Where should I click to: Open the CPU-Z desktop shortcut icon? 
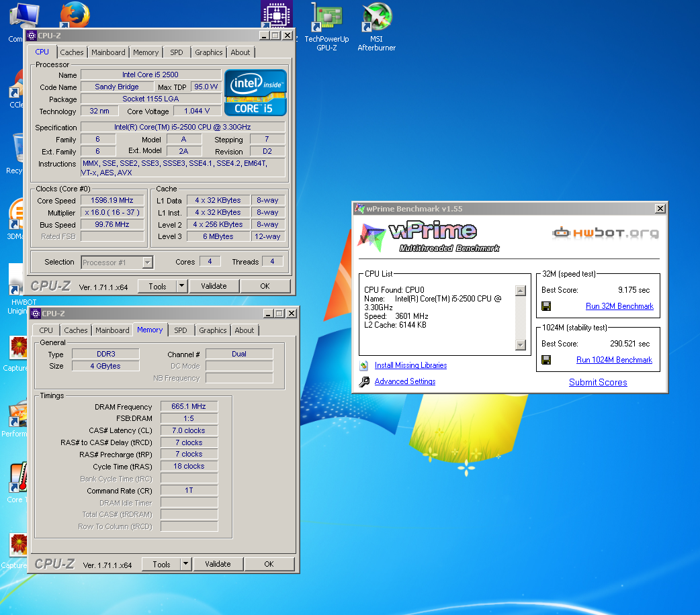(x=277, y=13)
